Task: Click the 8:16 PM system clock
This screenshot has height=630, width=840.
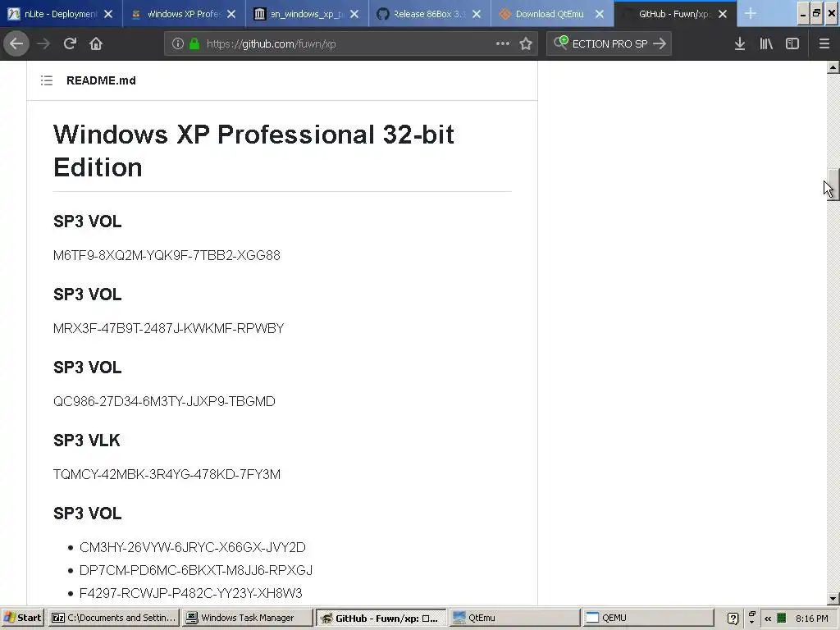Action: 811,619
